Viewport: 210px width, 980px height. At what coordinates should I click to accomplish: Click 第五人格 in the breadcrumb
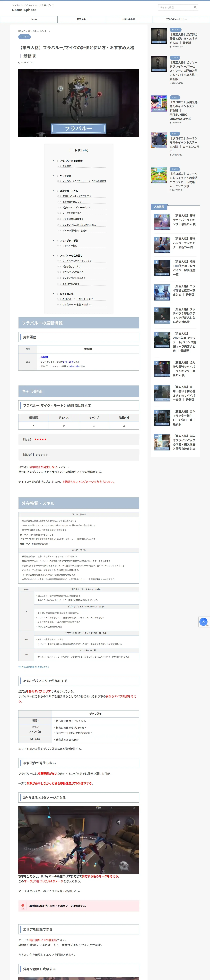[x=32, y=31]
